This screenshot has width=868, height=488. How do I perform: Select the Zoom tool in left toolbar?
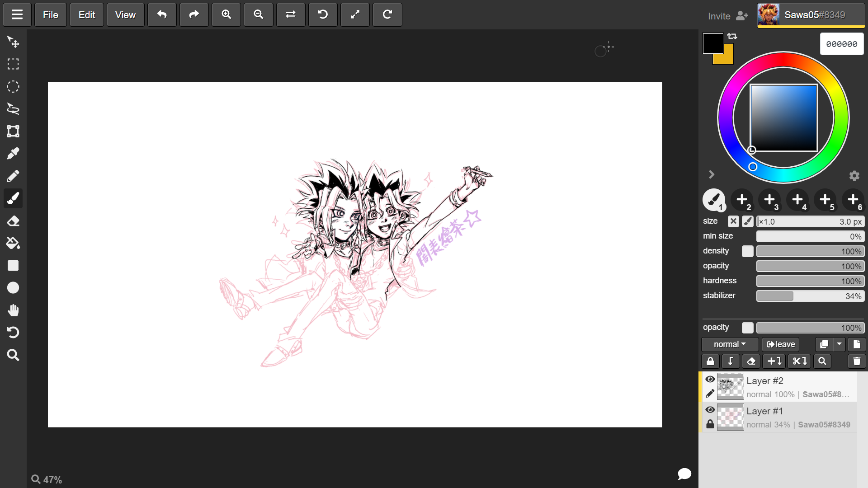point(13,355)
